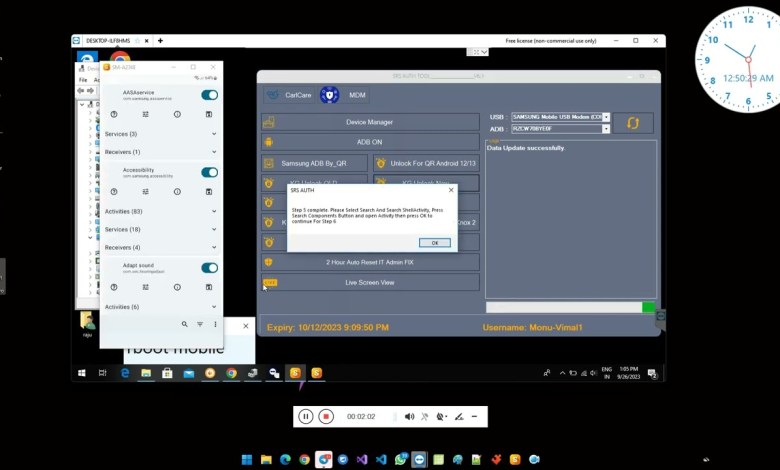
Task: Open File menu in Device Manager window
Action: click(x=83, y=80)
